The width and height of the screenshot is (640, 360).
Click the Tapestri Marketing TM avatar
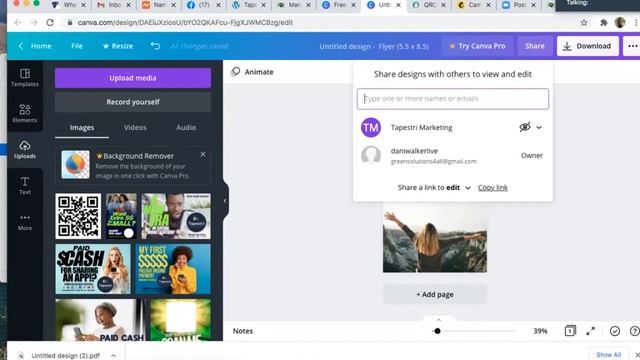[x=371, y=127]
